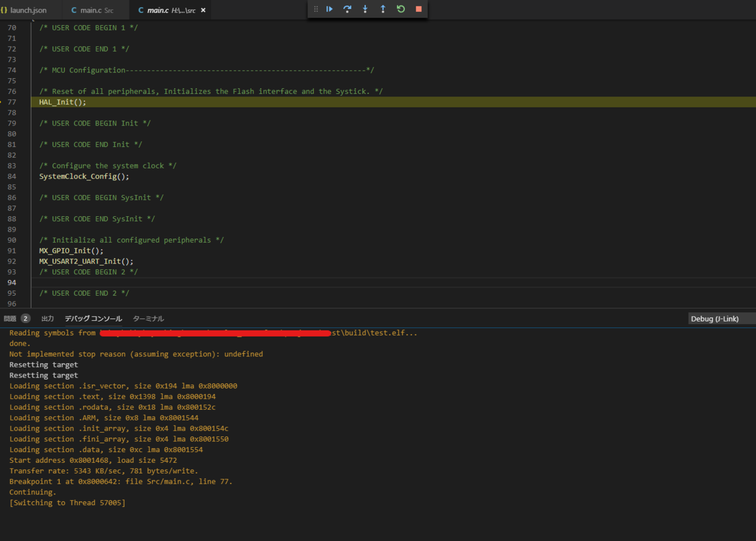Open the 問題 problems panel dropdown badge
The height and width of the screenshot is (541, 756).
click(x=24, y=318)
